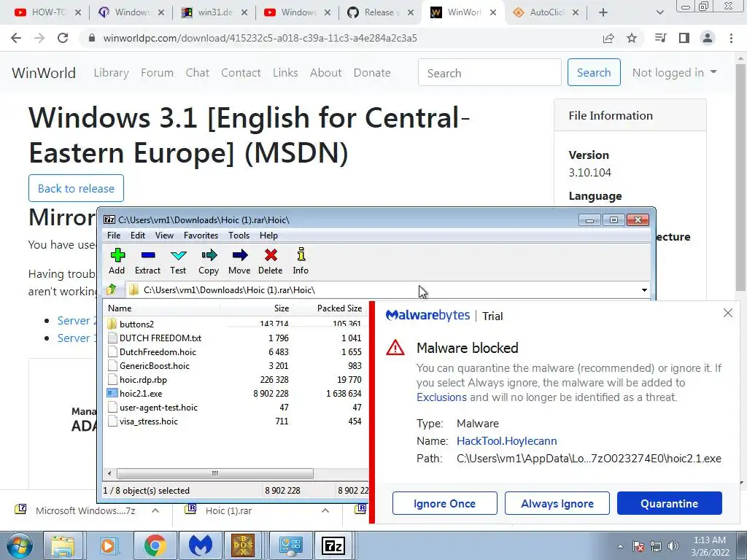This screenshot has height=560, width=747.
Task: Click Chrome's back arrow
Action: [x=16, y=38]
